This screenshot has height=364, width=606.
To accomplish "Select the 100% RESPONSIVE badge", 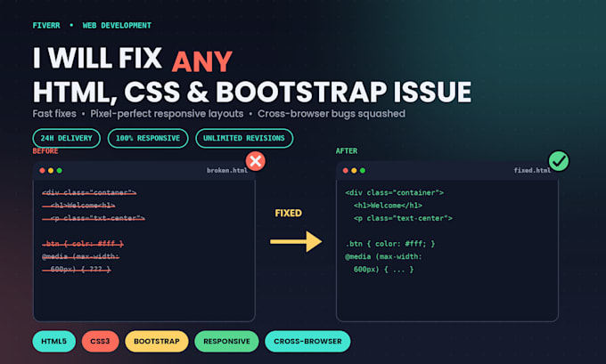I will 148,138.
